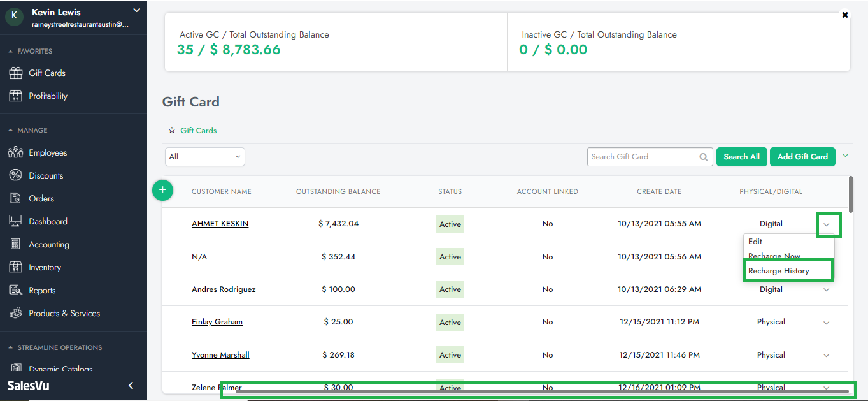Click into the Search Gift Card field
This screenshot has height=401, width=868.
[642, 157]
